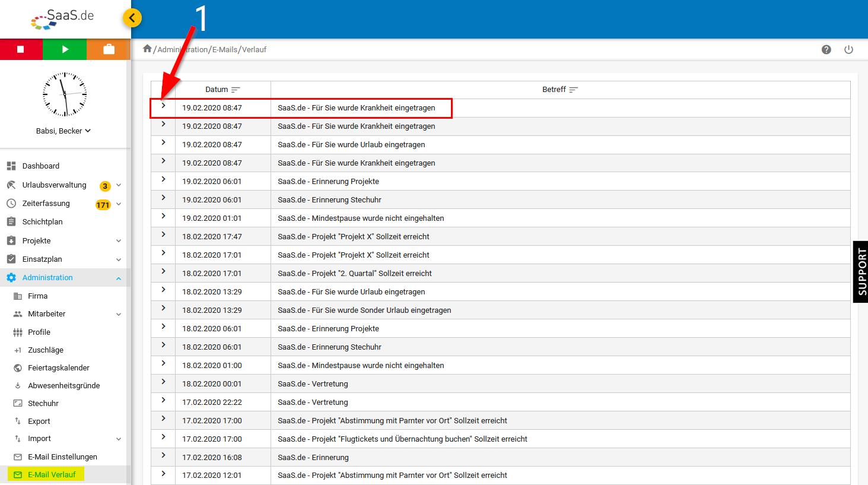This screenshot has width=868, height=485.
Task: Select cell 18.02.2020 17:47
Action: pos(222,236)
